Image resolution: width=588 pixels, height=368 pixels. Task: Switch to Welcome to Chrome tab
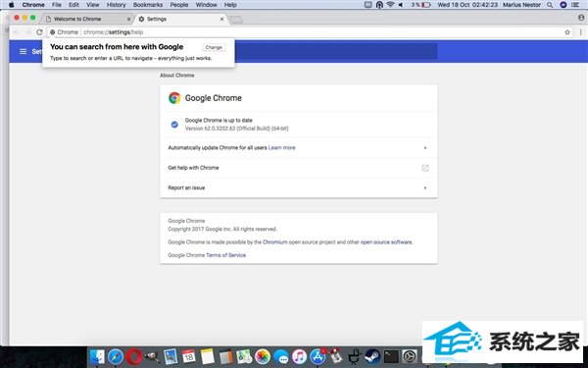coord(87,19)
